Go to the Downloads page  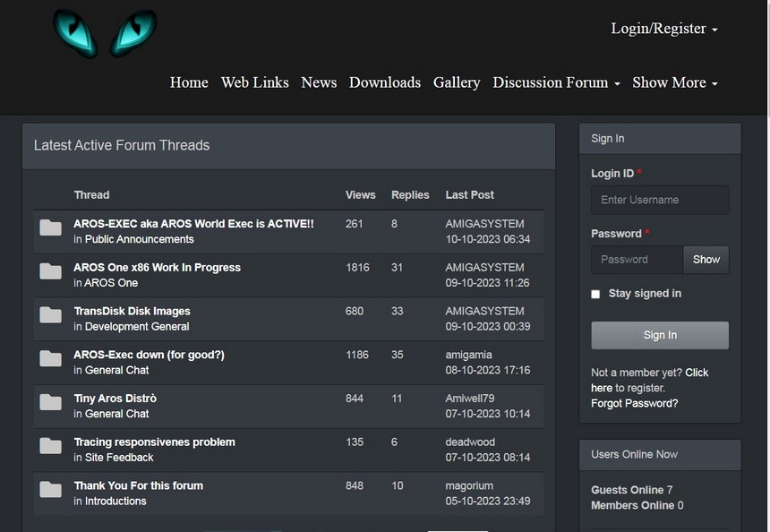pyautogui.click(x=384, y=82)
